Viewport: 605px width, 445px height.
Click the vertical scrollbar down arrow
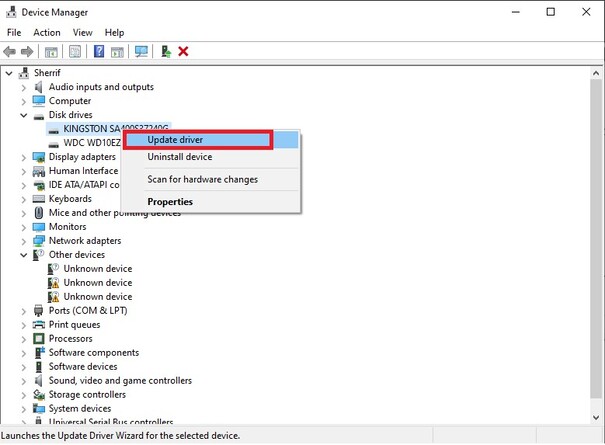pyautogui.click(x=596, y=417)
